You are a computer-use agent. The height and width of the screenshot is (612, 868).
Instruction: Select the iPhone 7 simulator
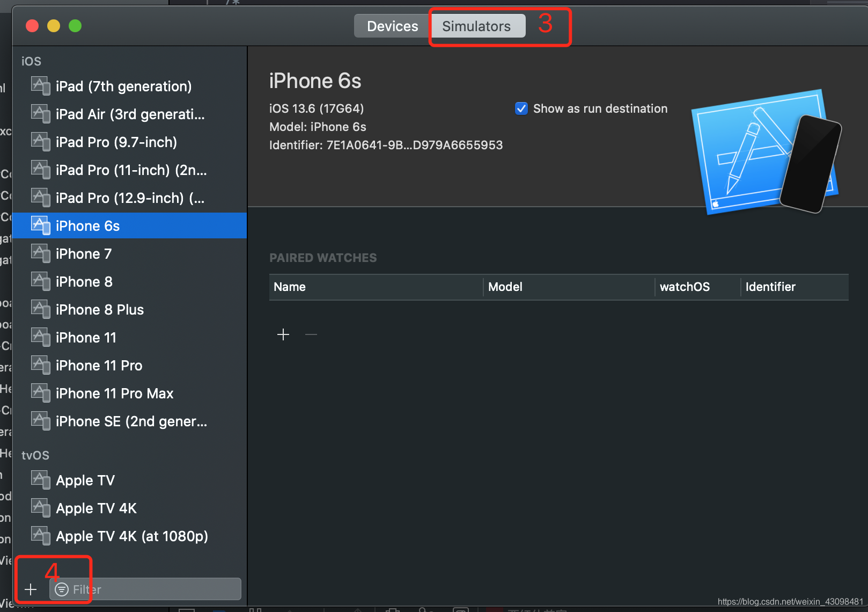click(129, 253)
